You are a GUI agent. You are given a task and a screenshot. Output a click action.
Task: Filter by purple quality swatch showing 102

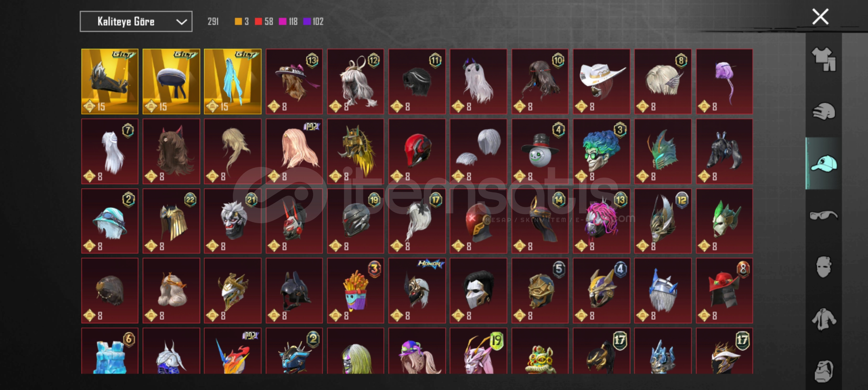click(x=313, y=22)
